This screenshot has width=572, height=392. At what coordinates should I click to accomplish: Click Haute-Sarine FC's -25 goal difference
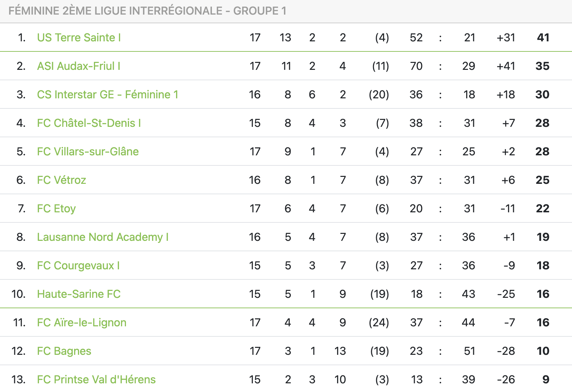(x=506, y=294)
